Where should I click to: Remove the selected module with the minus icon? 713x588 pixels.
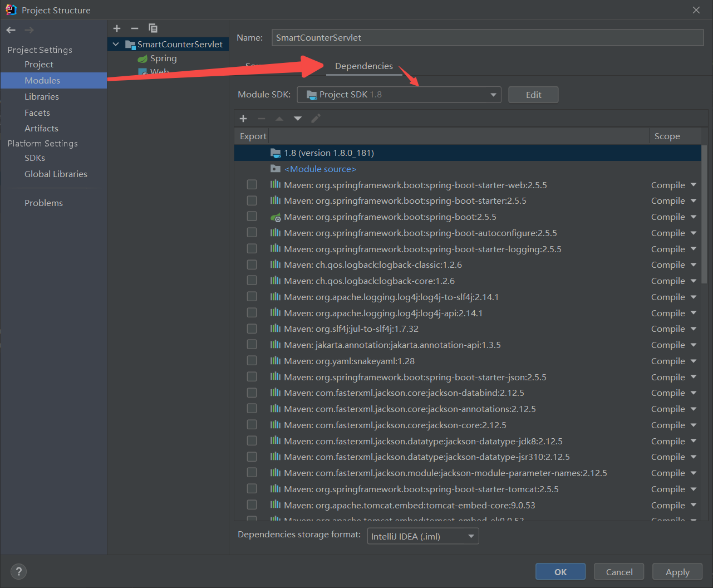pos(135,28)
